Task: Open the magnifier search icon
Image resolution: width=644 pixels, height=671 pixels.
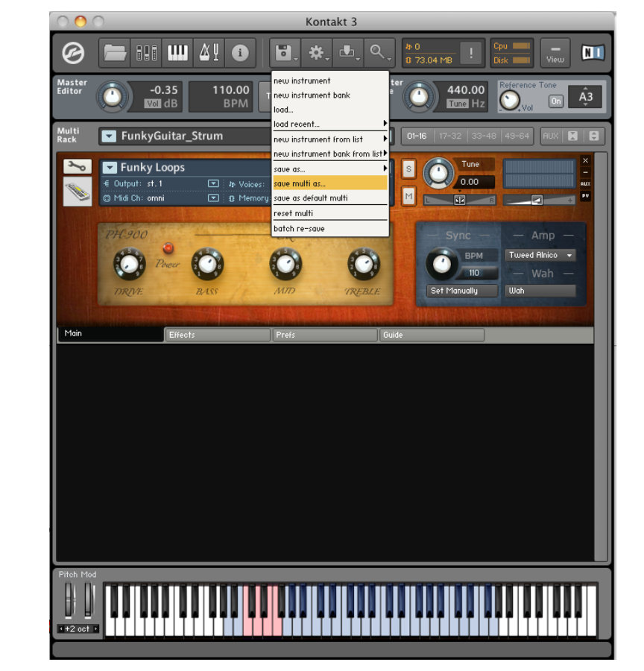Action: coord(379,53)
